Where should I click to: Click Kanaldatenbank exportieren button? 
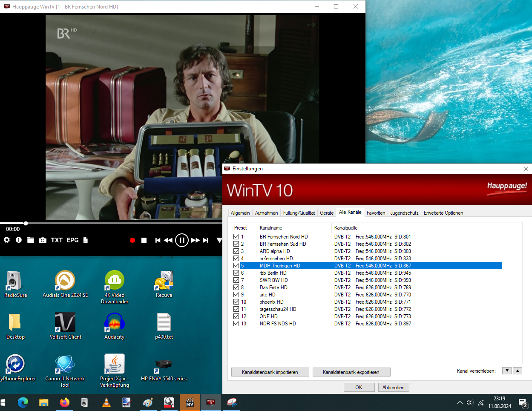[351, 372]
